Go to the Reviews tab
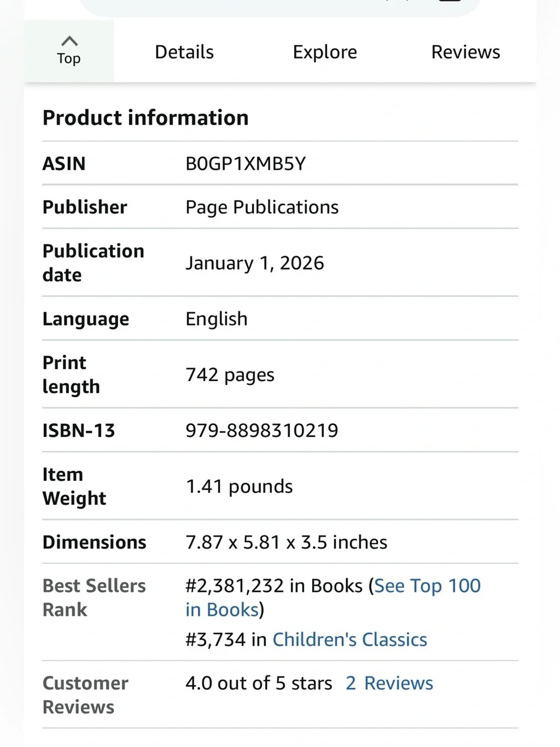Screen dimensions: 560x747 pos(465,52)
